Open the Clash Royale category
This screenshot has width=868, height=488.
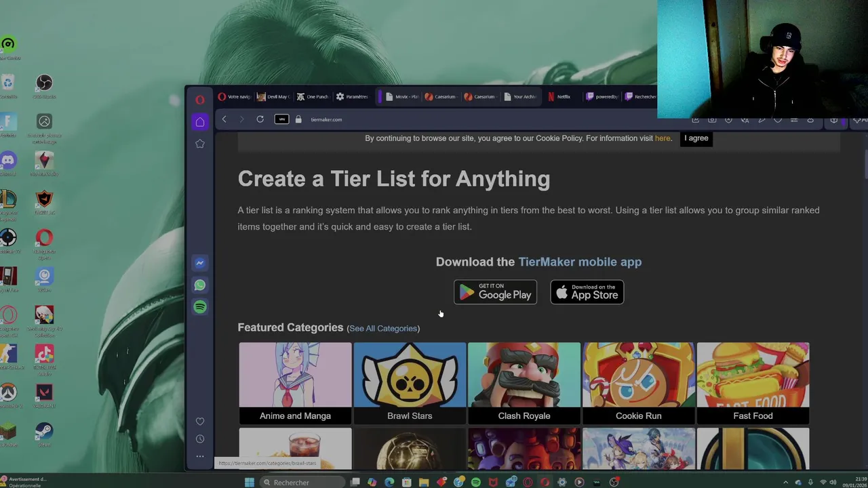click(x=524, y=383)
